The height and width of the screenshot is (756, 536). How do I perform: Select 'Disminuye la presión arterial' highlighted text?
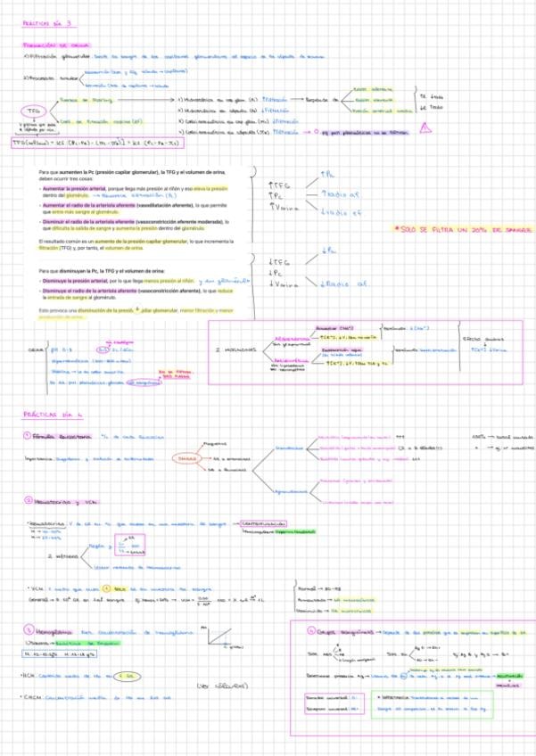click(x=75, y=281)
